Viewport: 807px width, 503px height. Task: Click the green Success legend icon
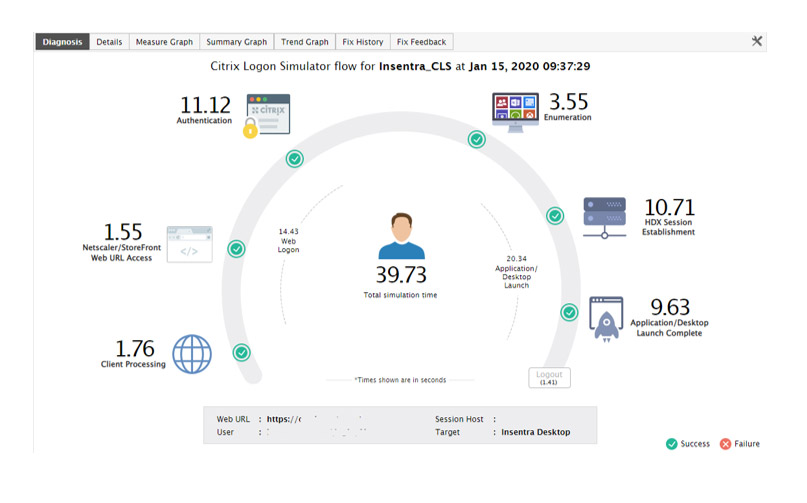[x=672, y=444]
